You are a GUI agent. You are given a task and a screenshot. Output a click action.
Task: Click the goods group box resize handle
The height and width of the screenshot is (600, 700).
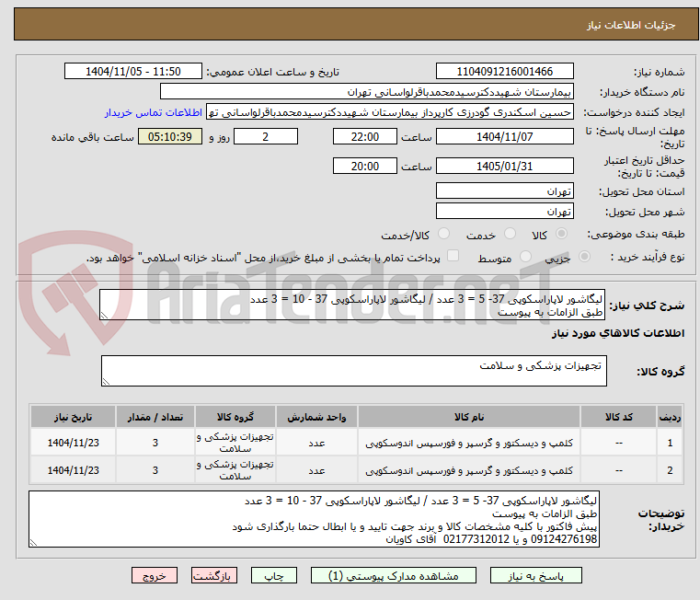(x=106, y=382)
